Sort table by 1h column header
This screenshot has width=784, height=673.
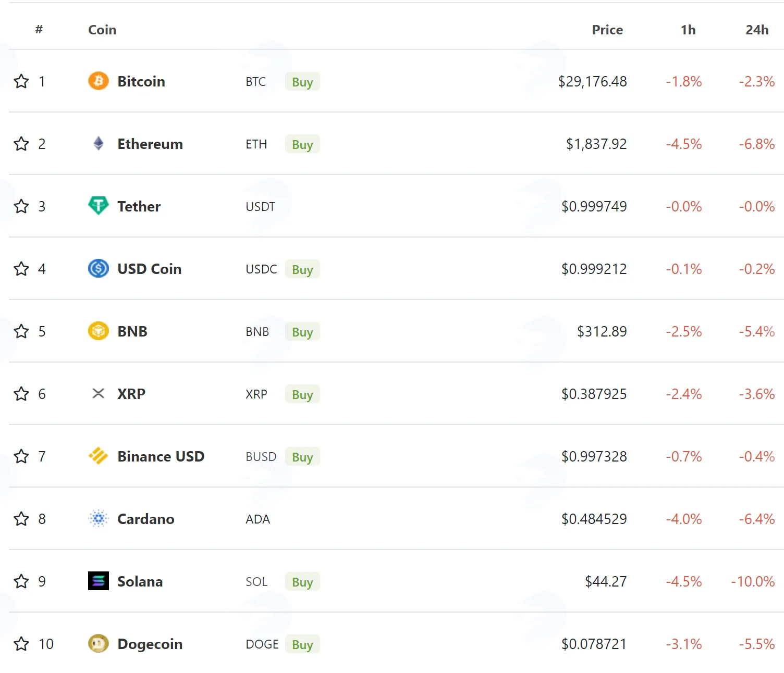(688, 30)
